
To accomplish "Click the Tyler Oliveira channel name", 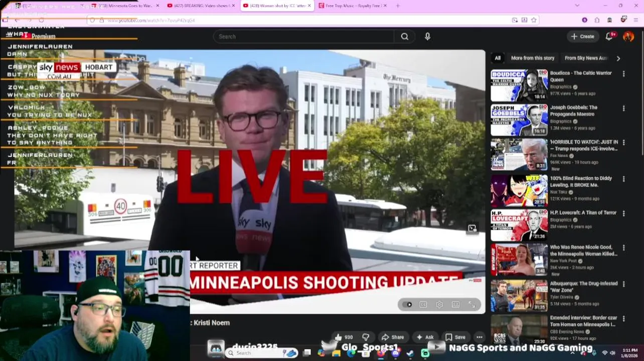I will click(x=562, y=297).
